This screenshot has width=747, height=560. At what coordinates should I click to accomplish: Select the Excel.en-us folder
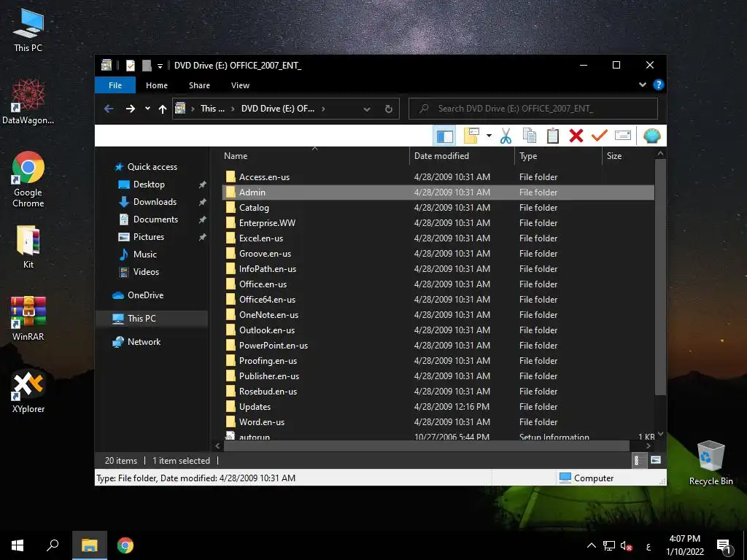(x=438, y=238)
